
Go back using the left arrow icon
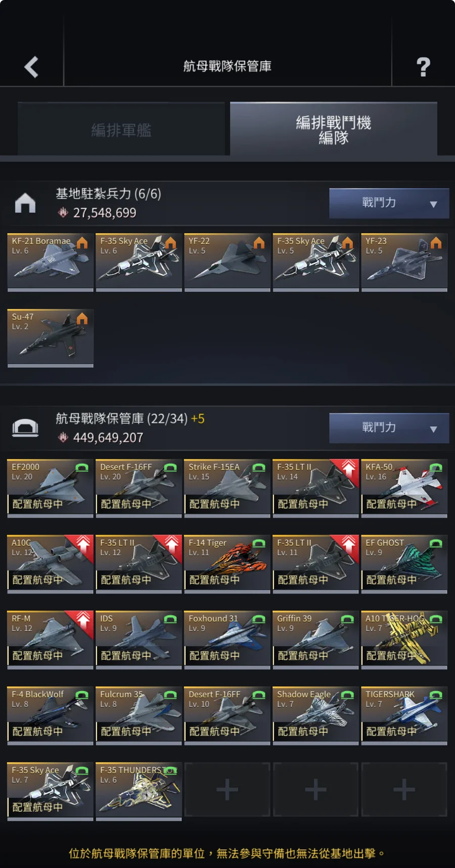[x=31, y=67]
